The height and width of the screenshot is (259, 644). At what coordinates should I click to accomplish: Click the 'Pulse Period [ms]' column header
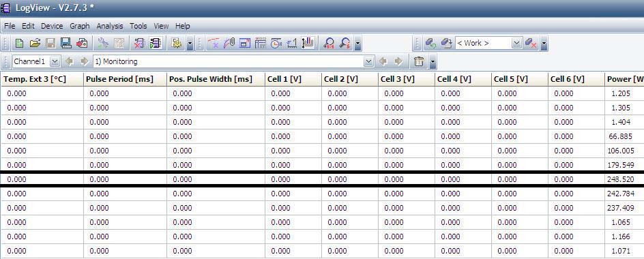(125, 79)
